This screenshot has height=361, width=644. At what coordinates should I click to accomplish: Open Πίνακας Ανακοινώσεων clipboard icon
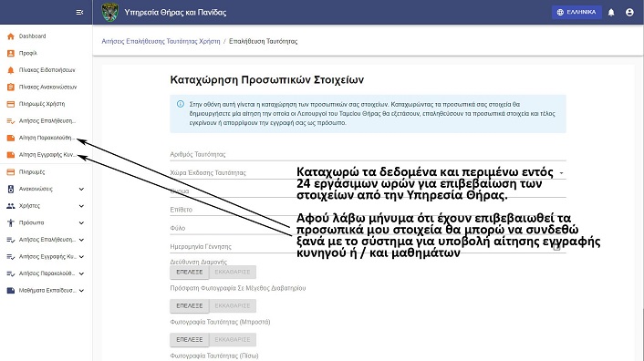coord(11,87)
